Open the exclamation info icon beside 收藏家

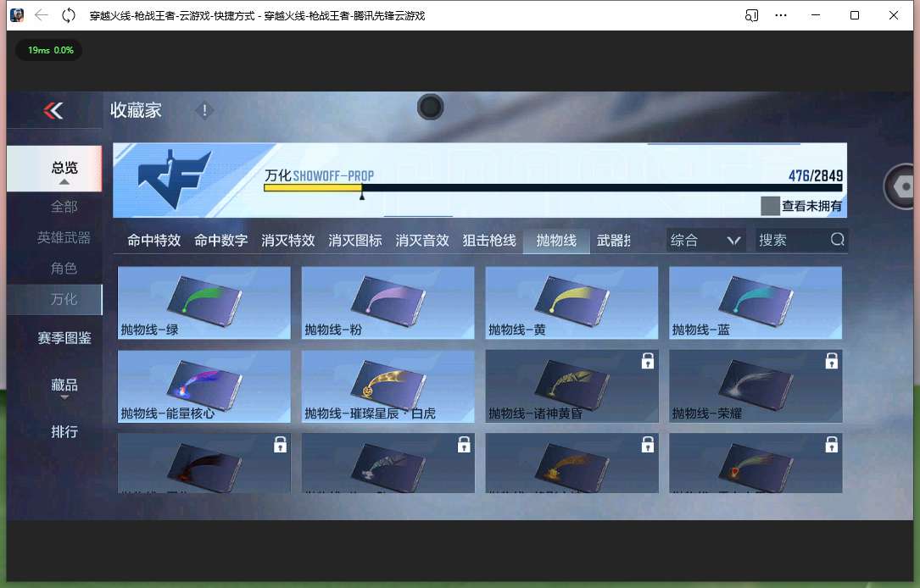[204, 110]
